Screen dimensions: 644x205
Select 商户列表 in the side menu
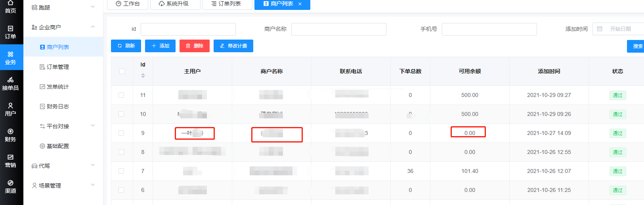point(63,47)
